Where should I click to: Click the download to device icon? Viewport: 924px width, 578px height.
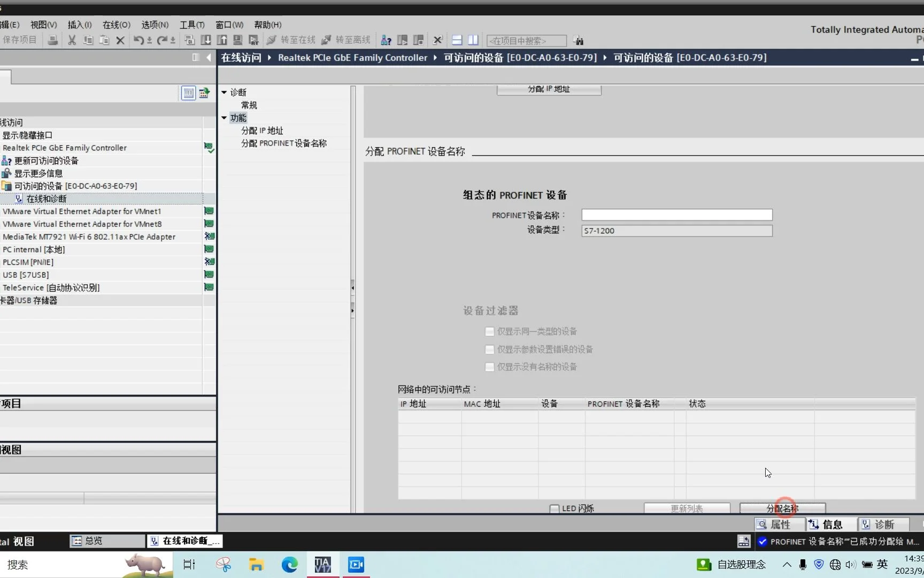205,40
